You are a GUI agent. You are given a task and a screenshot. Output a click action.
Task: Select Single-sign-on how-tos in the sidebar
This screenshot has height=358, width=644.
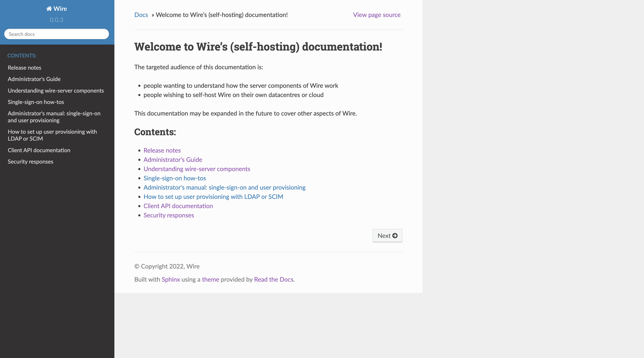pos(36,102)
